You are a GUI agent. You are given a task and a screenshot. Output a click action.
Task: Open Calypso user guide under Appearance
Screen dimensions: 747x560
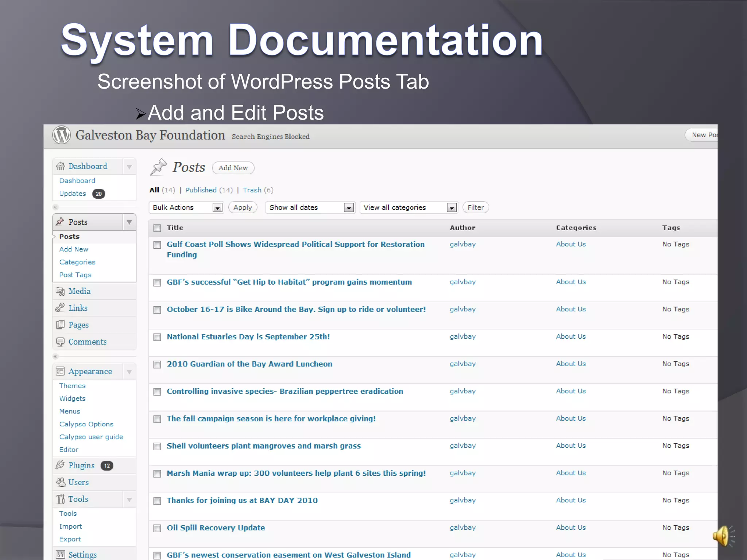[91, 437]
